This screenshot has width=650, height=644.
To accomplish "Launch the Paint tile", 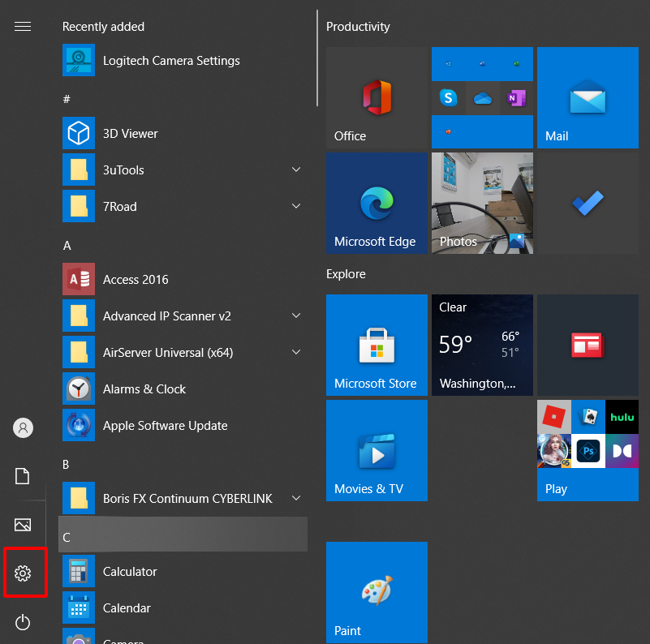I will (377, 592).
